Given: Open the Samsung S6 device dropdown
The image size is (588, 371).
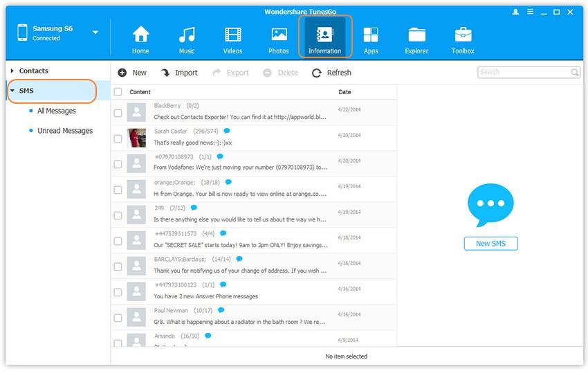Looking at the screenshot, I should click(95, 33).
